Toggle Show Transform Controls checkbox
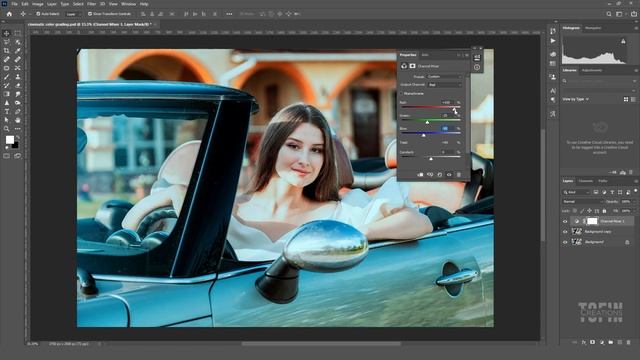Viewport: 640px width, 360px height. [x=90, y=14]
